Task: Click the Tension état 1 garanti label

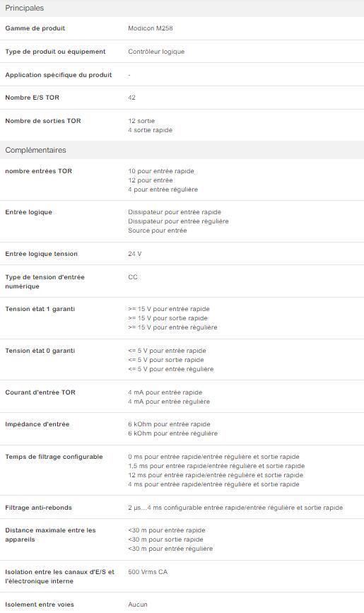Action: [40, 309]
